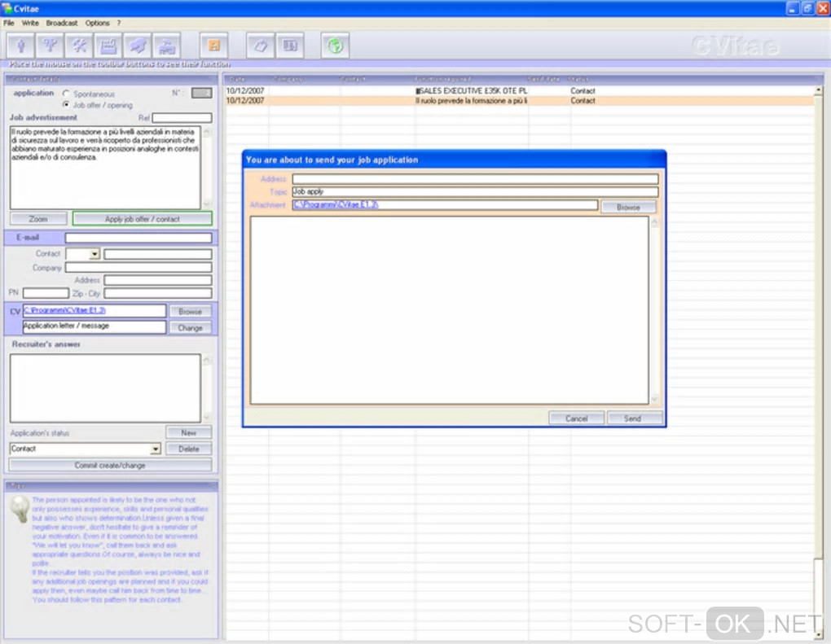Click the Zoom button
The height and width of the screenshot is (644, 831).
38,219
